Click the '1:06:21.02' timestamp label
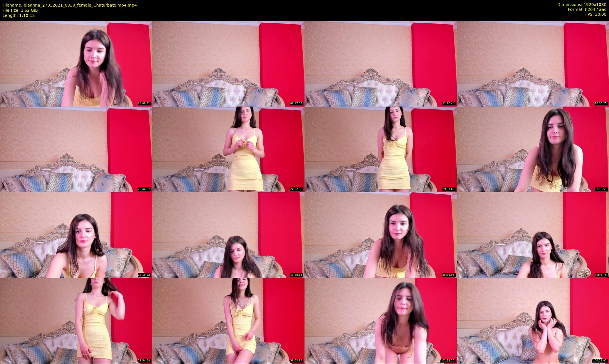The image size is (609, 364). 600,361
